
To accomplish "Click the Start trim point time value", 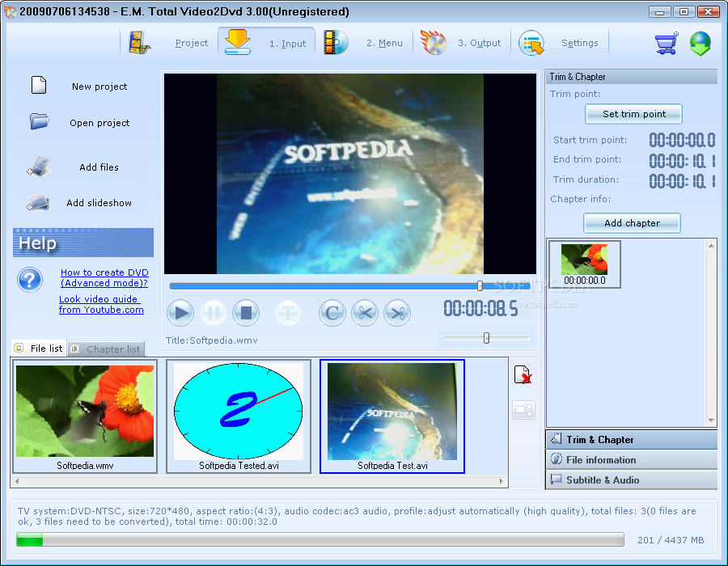I will point(682,140).
